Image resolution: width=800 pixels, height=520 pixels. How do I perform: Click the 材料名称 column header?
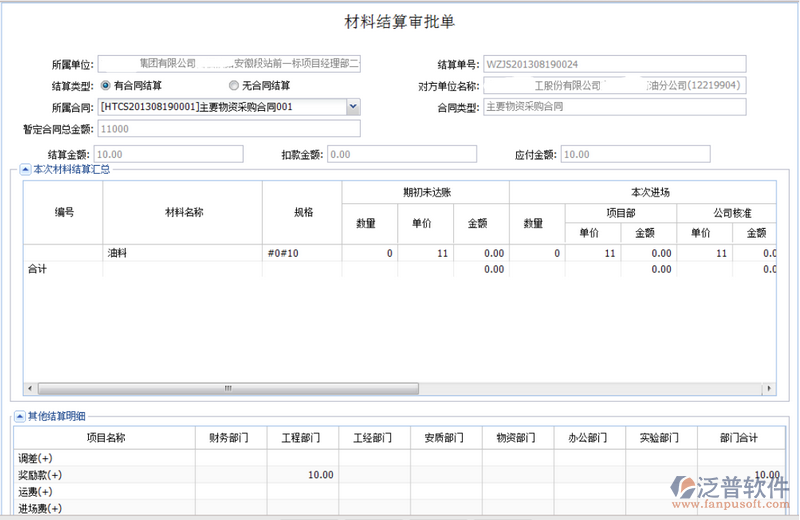pyautogui.click(x=183, y=212)
